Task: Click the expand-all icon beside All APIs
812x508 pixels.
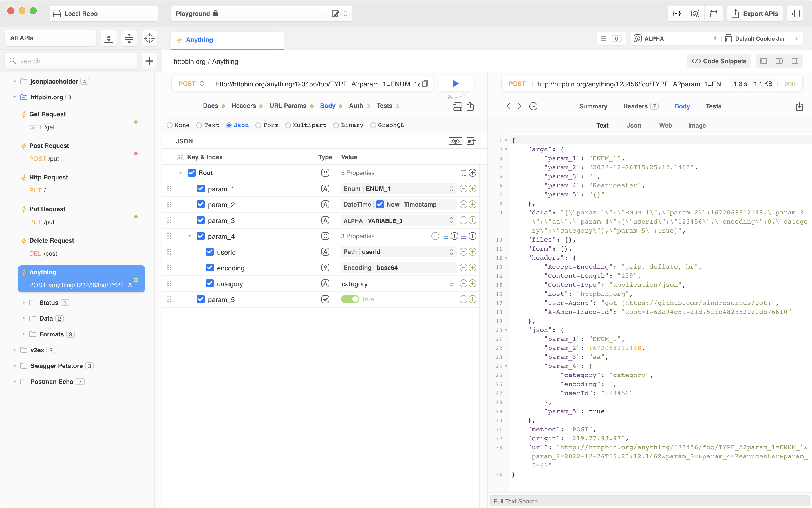Action: pyautogui.click(x=109, y=38)
